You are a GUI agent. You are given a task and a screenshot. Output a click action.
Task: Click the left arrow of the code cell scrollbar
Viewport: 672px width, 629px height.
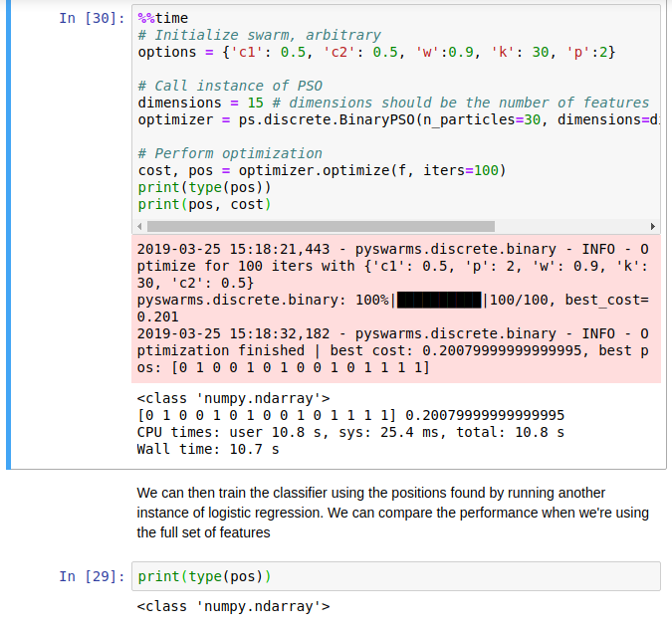(139, 226)
